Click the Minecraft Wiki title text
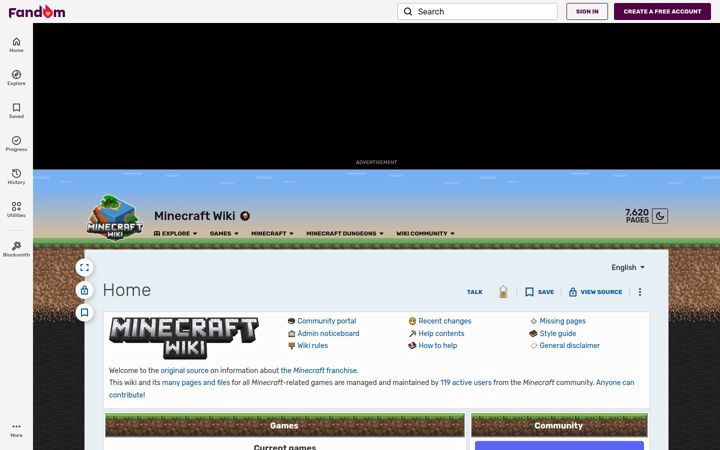Screen dimensions: 720x450 (x=195, y=216)
